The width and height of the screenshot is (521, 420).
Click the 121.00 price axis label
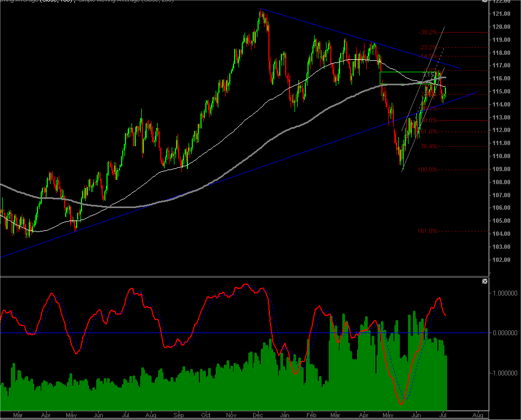(501, 14)
